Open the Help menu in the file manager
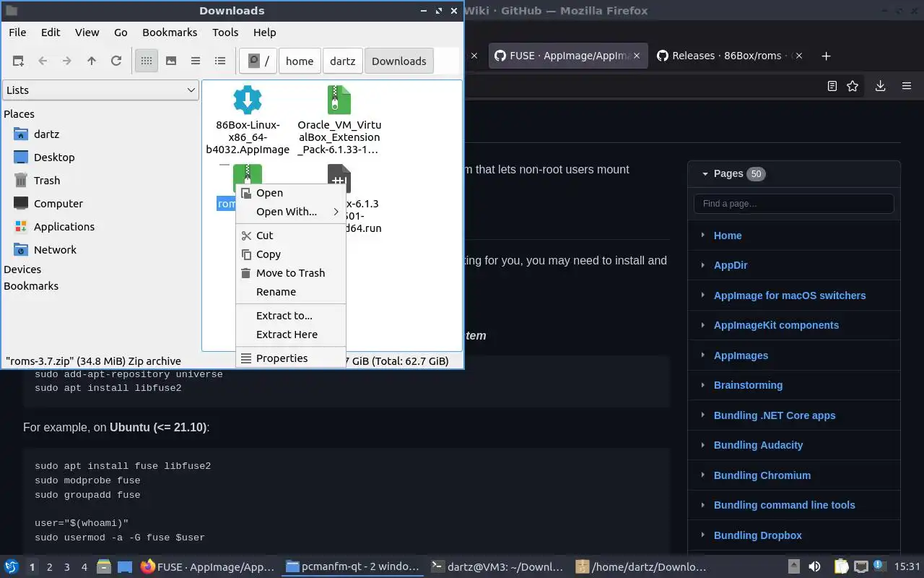The image size is (924, 578). coord(264,33)
